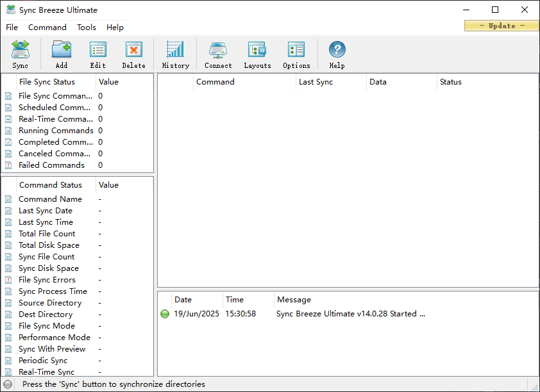Add a new sync command

click(62, 54)
